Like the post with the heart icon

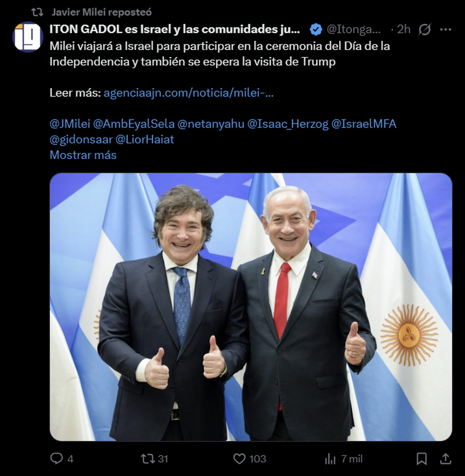click(x=239, y=459)
